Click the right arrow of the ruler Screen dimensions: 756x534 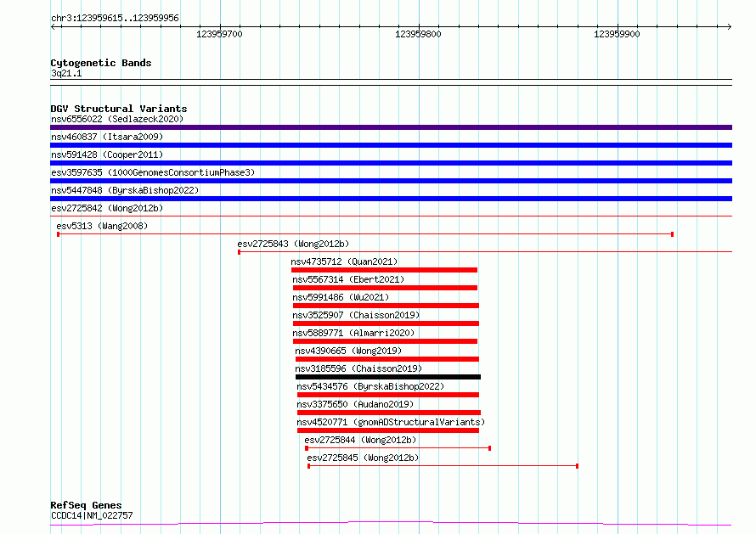pyautogui.click(x=730, y=26)
